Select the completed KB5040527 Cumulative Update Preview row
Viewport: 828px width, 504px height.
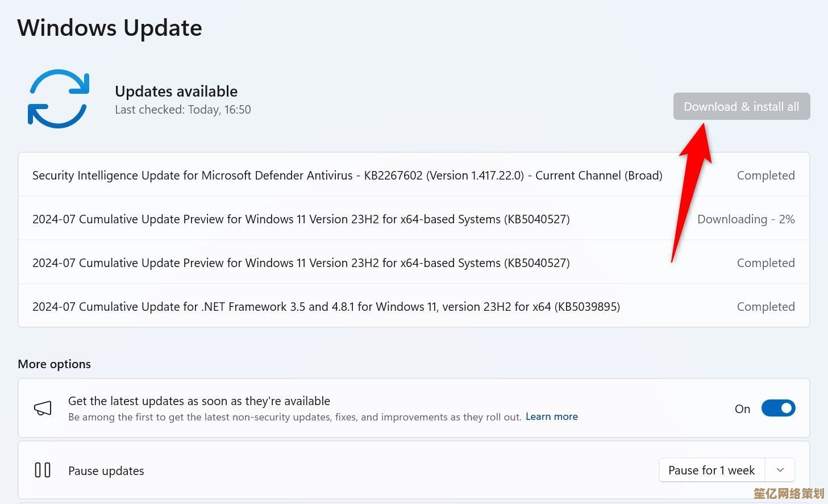click(x=301, y=263)
